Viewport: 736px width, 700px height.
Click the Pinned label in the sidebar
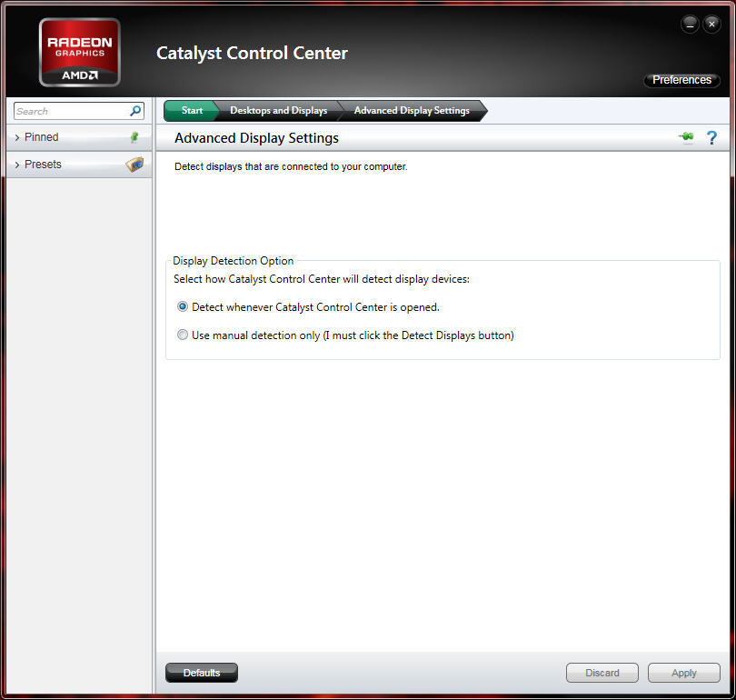tap(42, 137)
